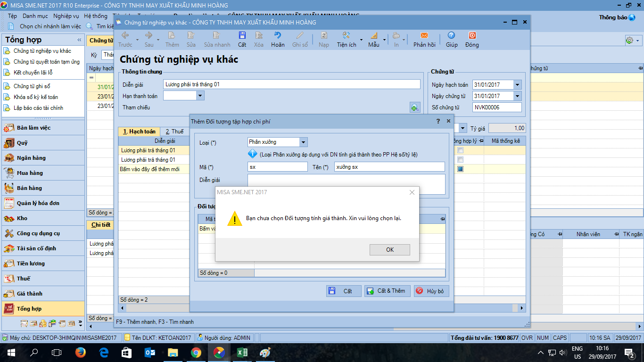Toggle the checkbox in the first 'Lương phải trả tháng 01' row

coord(460,150)
